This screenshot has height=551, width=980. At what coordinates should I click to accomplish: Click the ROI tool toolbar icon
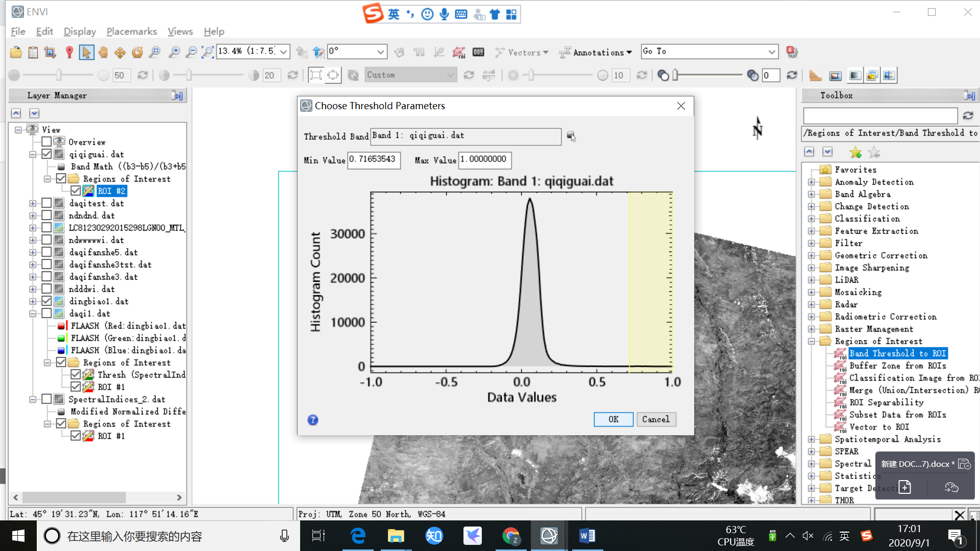(x=458, y=52)
